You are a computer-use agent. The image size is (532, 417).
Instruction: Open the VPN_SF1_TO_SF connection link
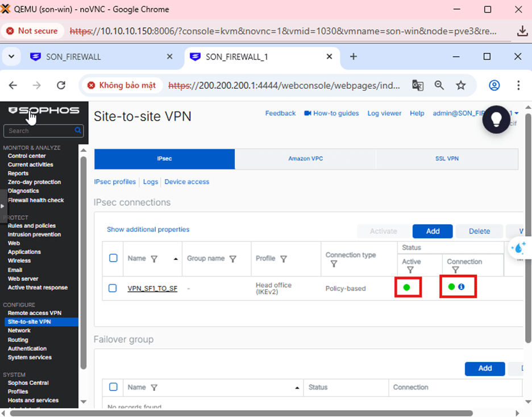pyautogui.click(x=152, y=288)
